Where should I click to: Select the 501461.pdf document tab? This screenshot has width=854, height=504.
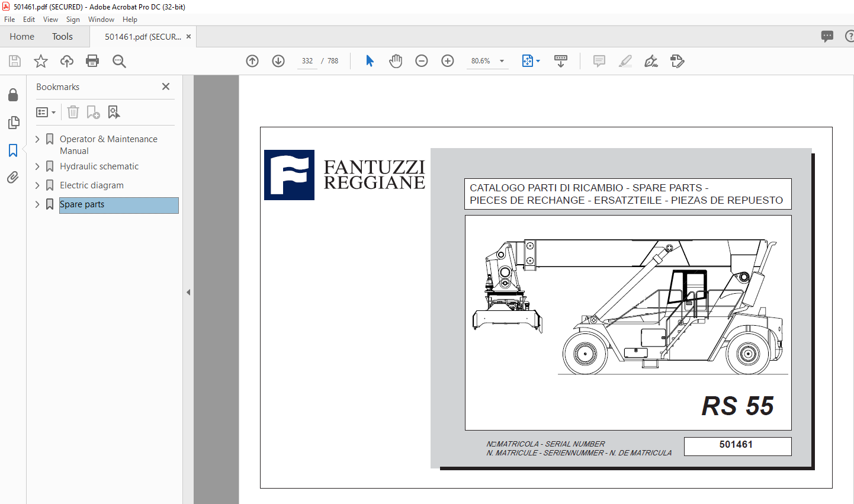[x=143, y=37]
